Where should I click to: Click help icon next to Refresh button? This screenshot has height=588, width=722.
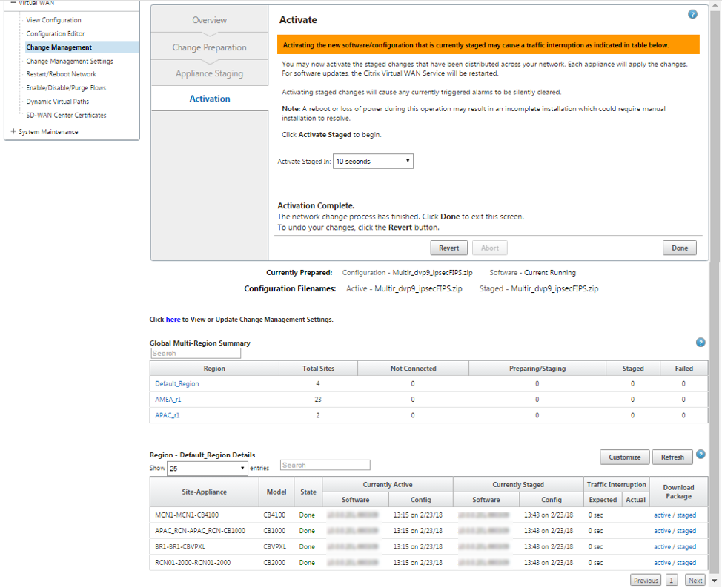pos(701,455)
